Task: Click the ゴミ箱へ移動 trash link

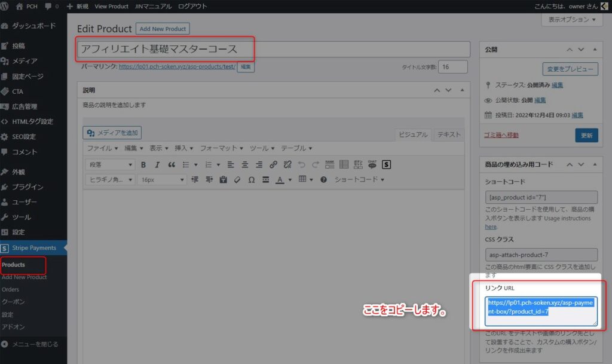Action: [501, 135]
